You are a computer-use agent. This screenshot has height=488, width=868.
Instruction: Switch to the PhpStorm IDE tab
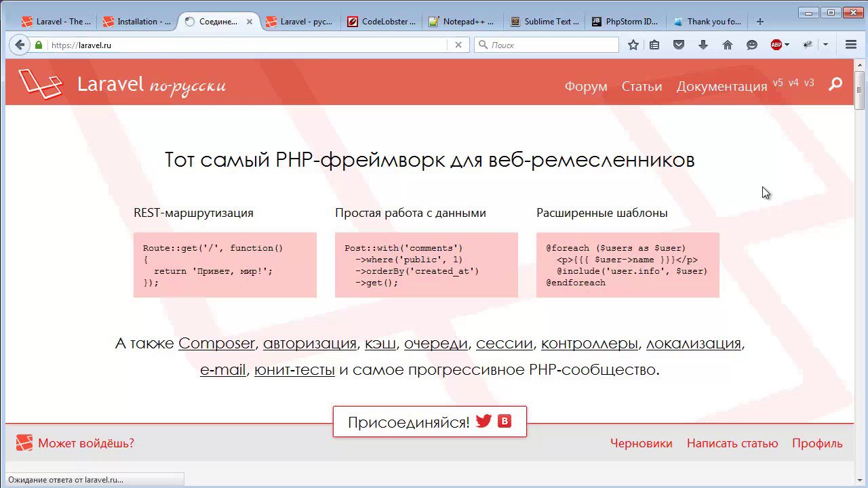[625, 22]
